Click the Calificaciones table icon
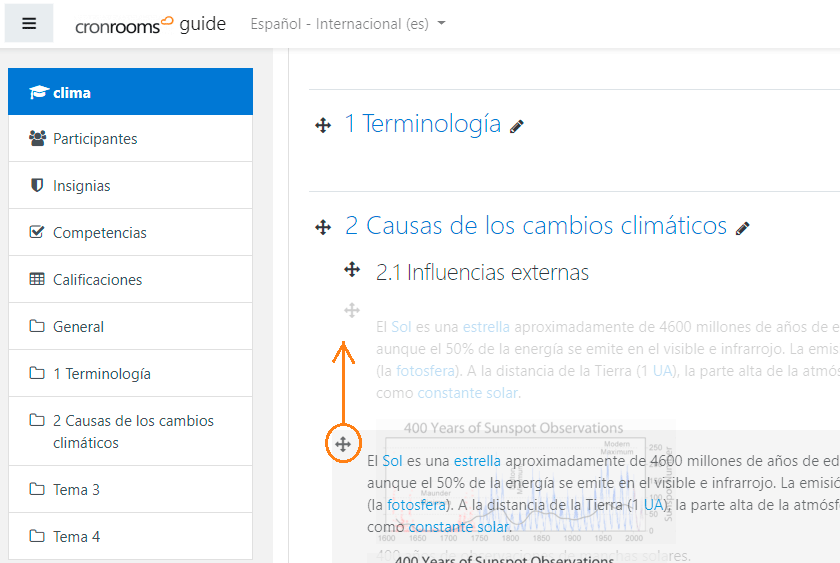Image resolution: width=840 pixels, height=563 pixels. click(x=36, y=279)
